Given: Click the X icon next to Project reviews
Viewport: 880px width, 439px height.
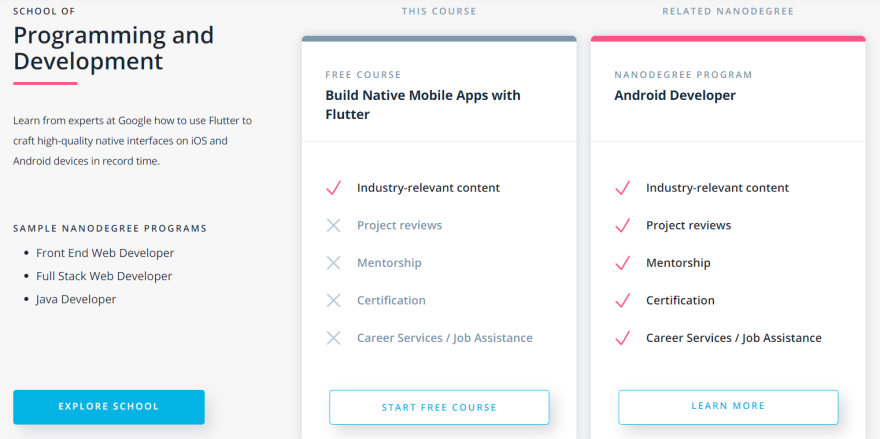Looking at the screenshot, I should pyautogui.click(x=334, y=225).
